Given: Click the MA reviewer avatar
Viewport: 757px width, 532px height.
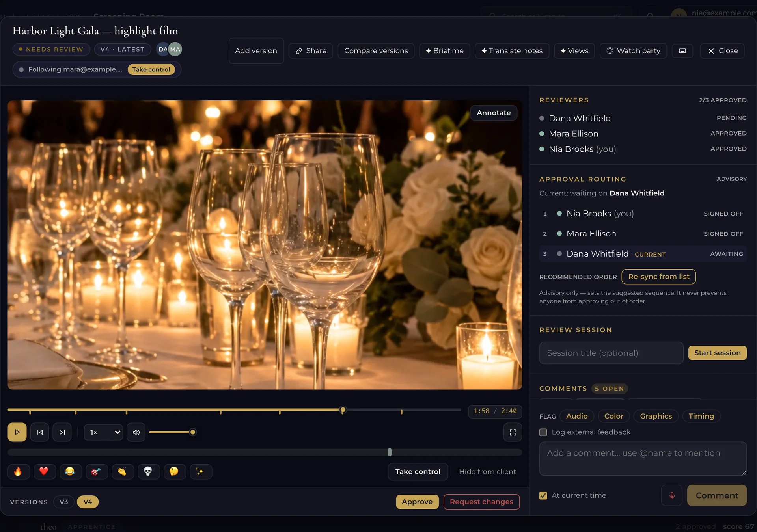Looking at the screenshot, I should [x=175, y=49].
